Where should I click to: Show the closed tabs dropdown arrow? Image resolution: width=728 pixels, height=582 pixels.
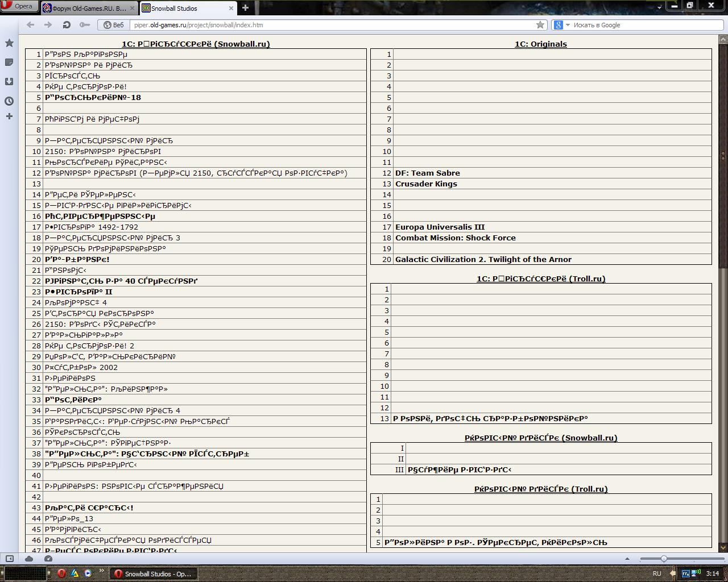659,7
